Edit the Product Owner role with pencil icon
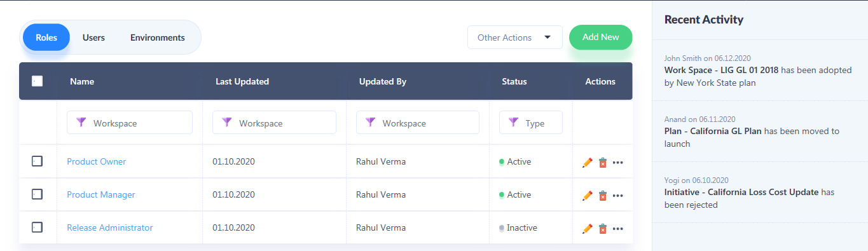The width and height of the screenshot is (868, 251). [588, 163]
